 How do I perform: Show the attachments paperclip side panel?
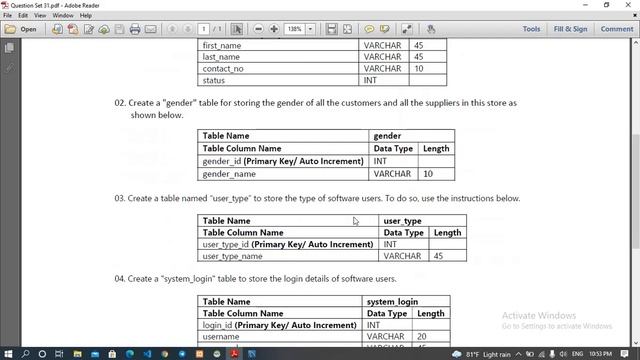(9, 67)
